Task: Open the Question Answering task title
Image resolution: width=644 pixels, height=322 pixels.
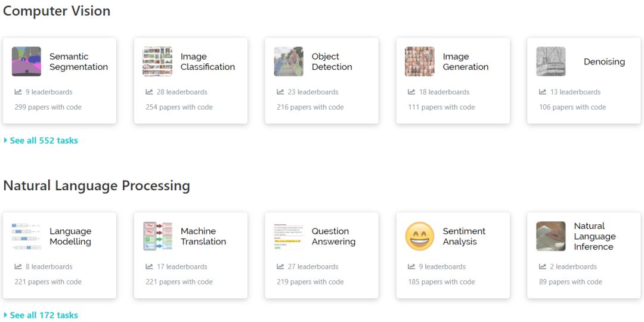Action: [x=333, y=236]
